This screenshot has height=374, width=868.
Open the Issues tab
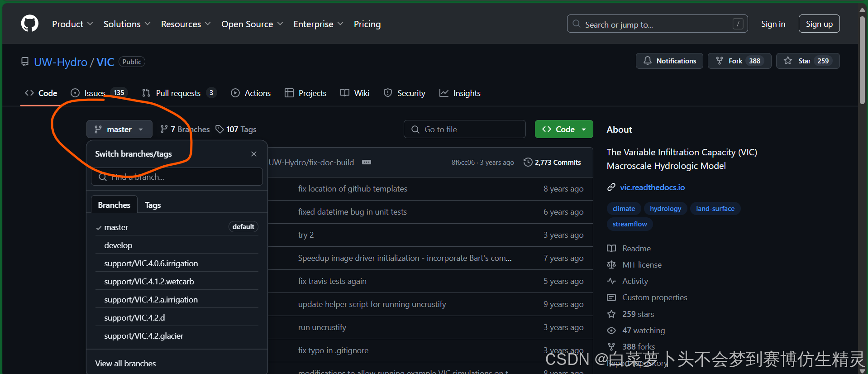tap(99, 93)
